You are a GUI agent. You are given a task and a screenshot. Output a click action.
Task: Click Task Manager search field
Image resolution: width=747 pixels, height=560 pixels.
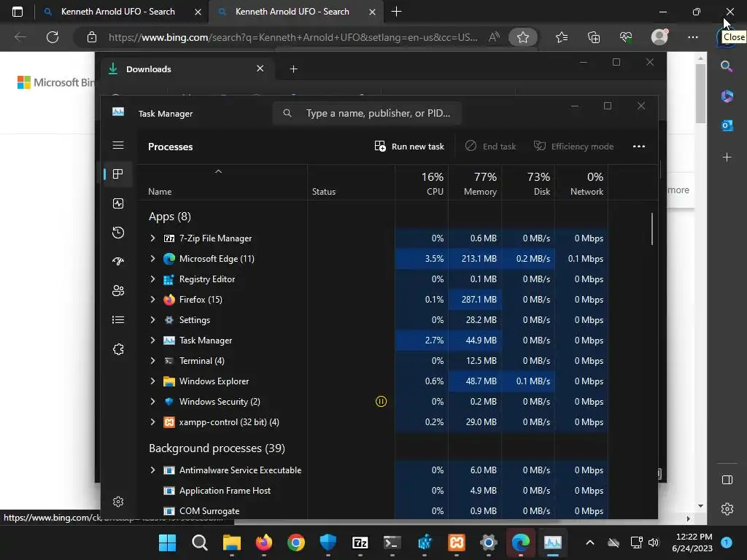[367, 113]
